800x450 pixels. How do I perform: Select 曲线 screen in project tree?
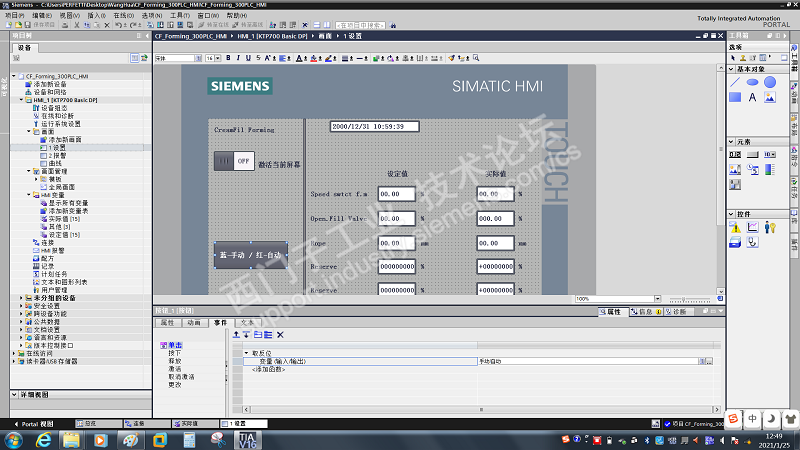(x=55, y=163)
